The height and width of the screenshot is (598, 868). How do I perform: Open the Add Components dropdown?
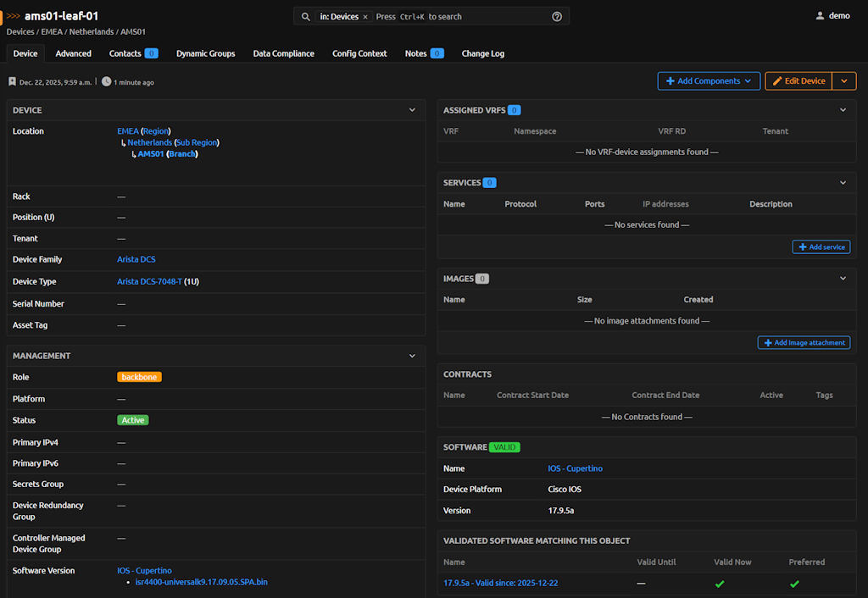pos(709,81)
